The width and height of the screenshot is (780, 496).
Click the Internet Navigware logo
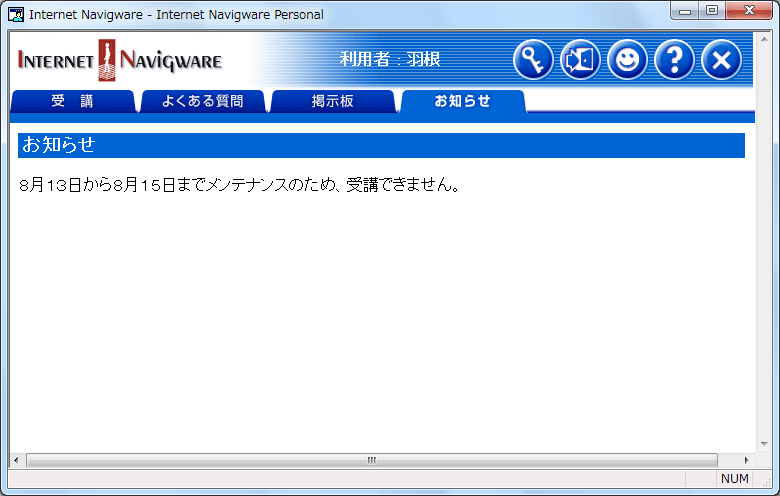(120, 60)
